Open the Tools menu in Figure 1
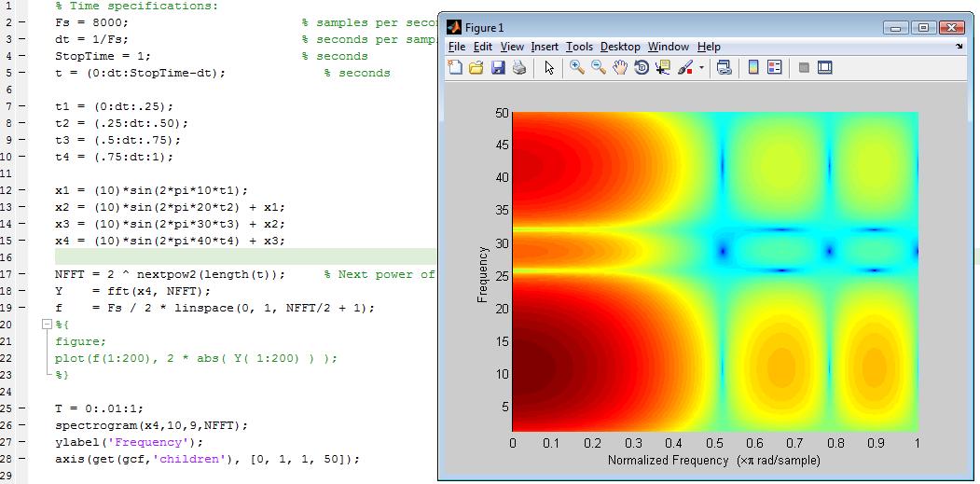The image size is (980, 484). pyautogui.click(x=579, y=47)
